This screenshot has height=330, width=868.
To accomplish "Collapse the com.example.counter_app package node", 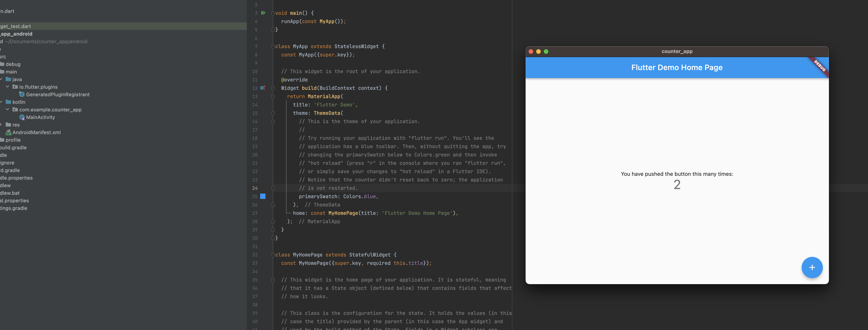I will click(7, 109).
